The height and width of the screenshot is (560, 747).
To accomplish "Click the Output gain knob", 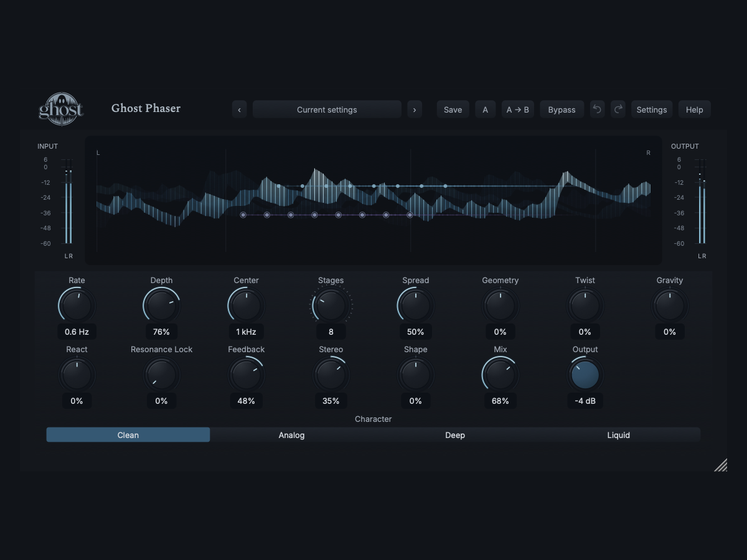I will [x=585, y=375].
